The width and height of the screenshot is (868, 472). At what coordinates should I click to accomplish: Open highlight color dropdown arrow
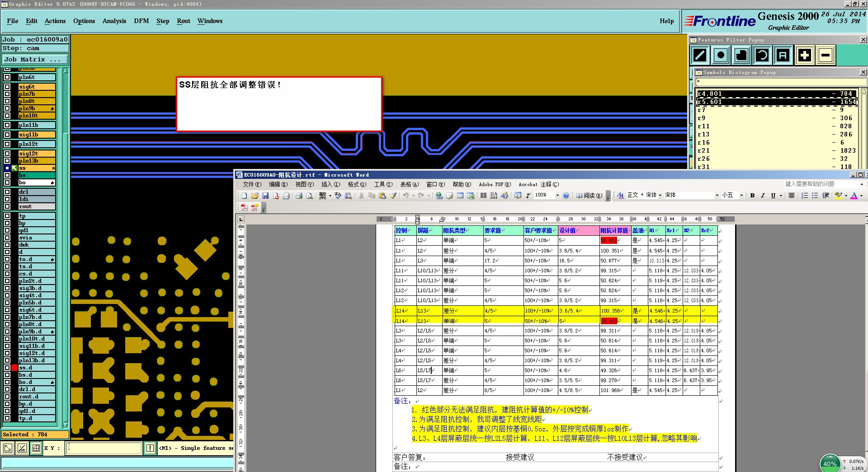846,196
